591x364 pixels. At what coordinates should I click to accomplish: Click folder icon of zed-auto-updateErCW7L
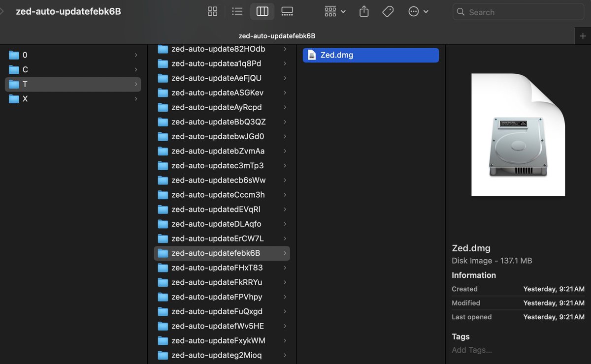[163, 239]
